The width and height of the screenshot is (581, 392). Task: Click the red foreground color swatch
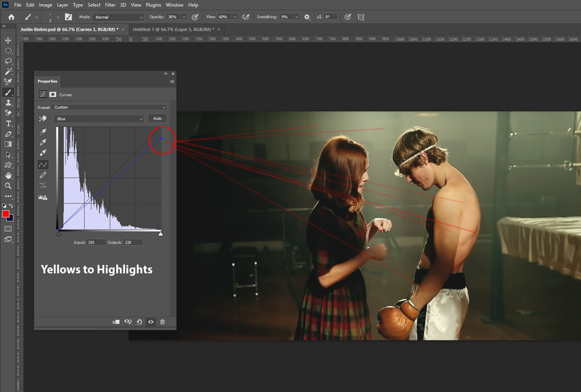tap(6, 214)
